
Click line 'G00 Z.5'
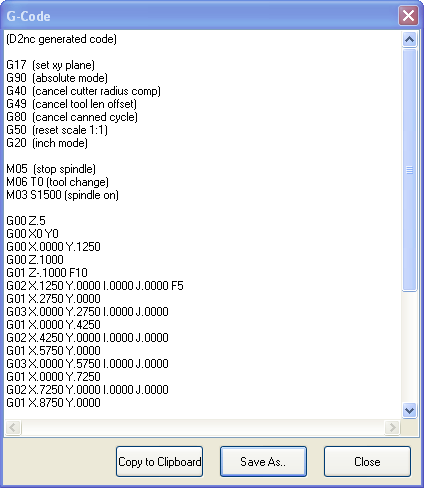[x=26, y=221]
